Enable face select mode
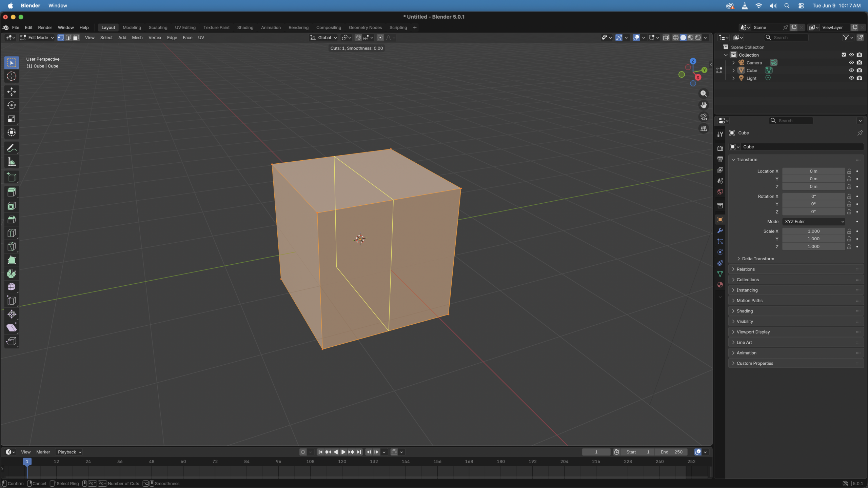This screenshot has height=488, width=868. click(x=76, y=38)
